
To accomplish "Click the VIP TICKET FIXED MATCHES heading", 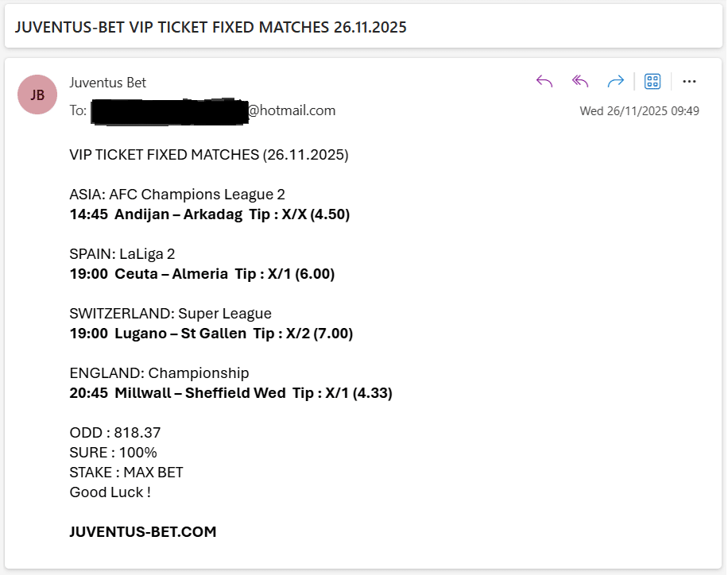I will (x=208, y=155).
